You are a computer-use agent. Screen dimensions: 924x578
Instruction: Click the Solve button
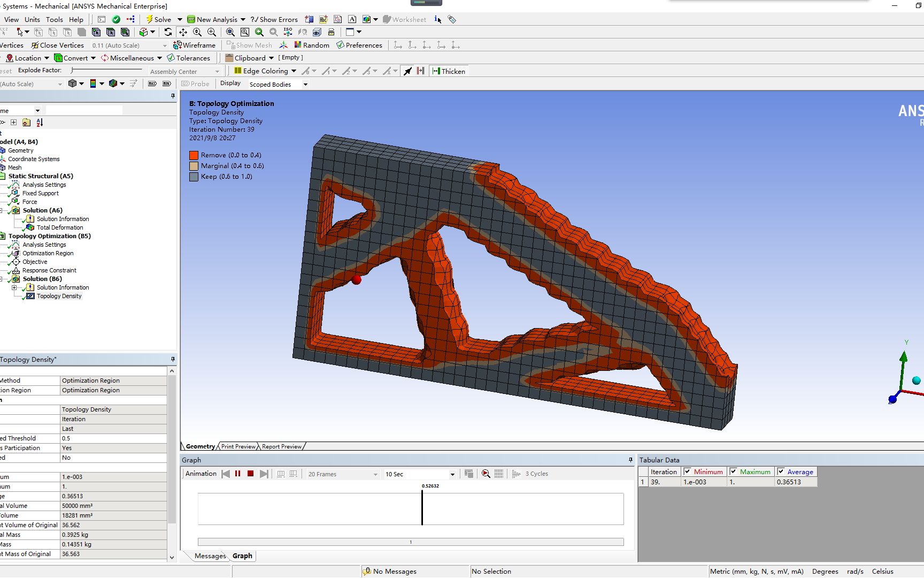(159, 19)
